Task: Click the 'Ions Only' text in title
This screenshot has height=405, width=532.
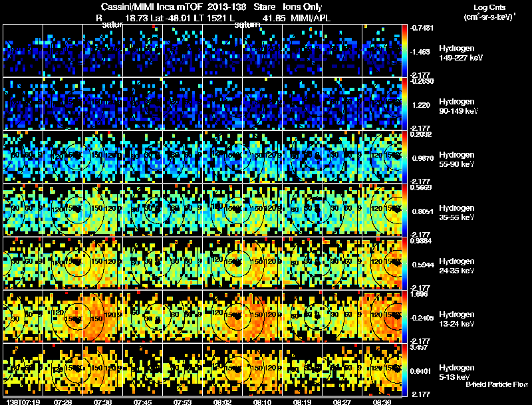Action: coord(303,7)
